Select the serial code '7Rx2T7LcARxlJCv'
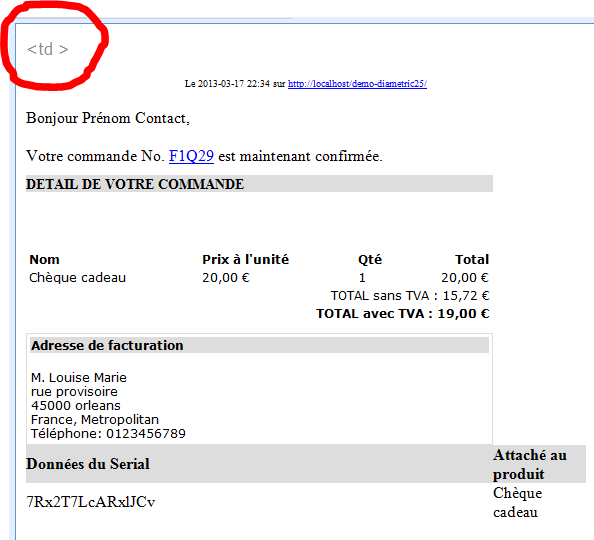Image resolution: width=594 pixels, height=540 pixels. pos(91,502)
